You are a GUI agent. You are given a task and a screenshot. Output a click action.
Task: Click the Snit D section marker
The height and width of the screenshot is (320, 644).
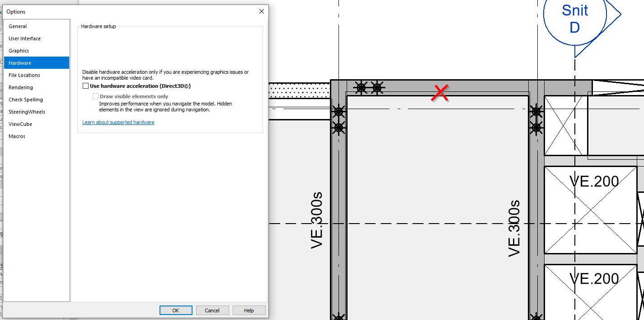(574, 19)
